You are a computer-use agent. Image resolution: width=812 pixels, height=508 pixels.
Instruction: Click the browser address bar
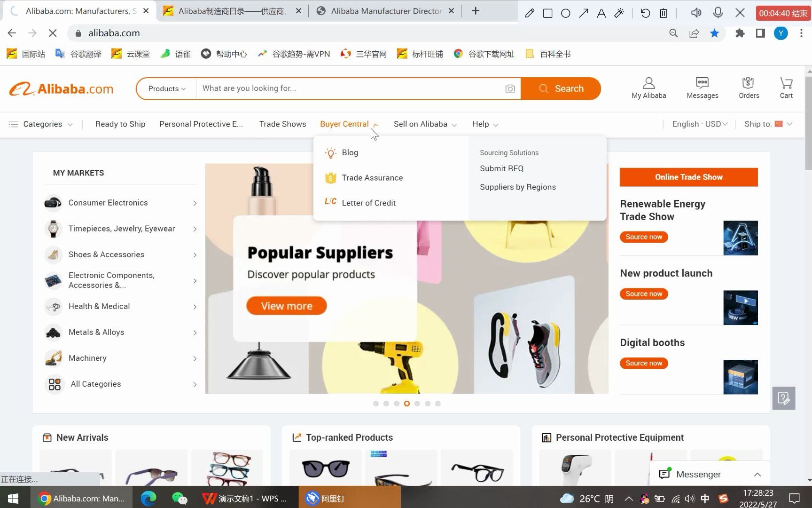(x=367, y=33)
